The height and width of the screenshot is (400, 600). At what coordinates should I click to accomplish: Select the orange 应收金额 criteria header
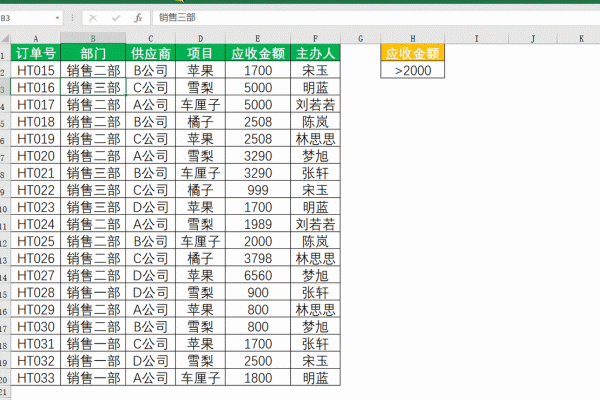pyautogui.click(x=412, y=53)
